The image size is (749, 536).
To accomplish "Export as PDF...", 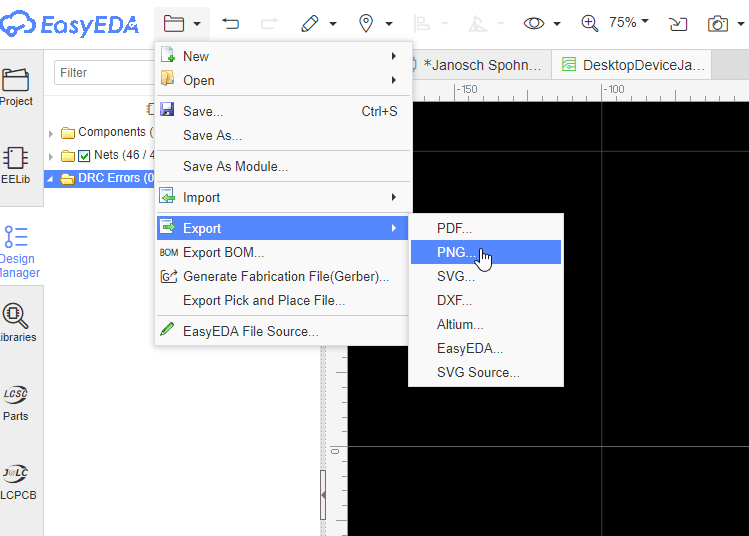I will point(486,228).
